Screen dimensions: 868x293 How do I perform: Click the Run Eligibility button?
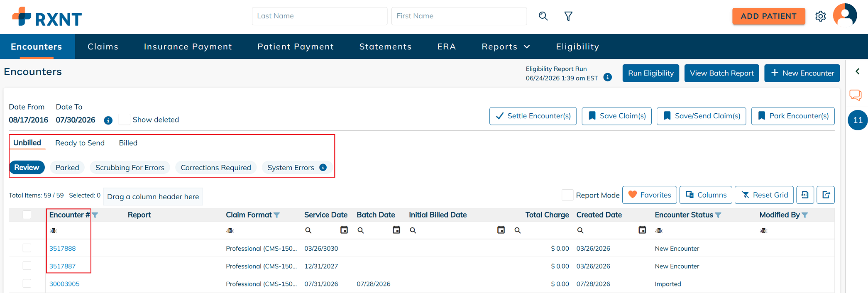pyautogui.click(x=651, y=73)
